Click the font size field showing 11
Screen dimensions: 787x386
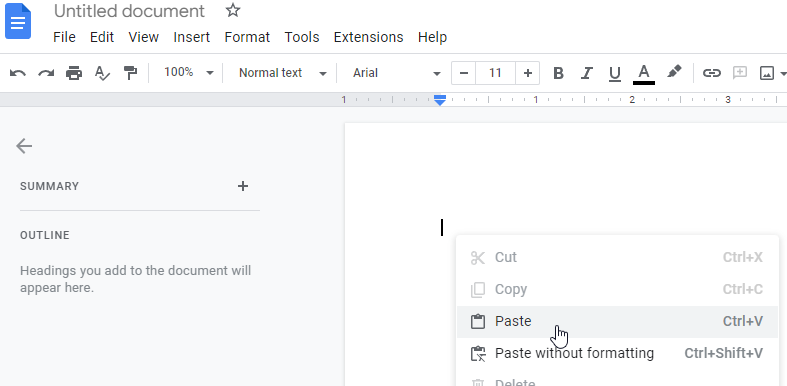(x=495, y=73)
